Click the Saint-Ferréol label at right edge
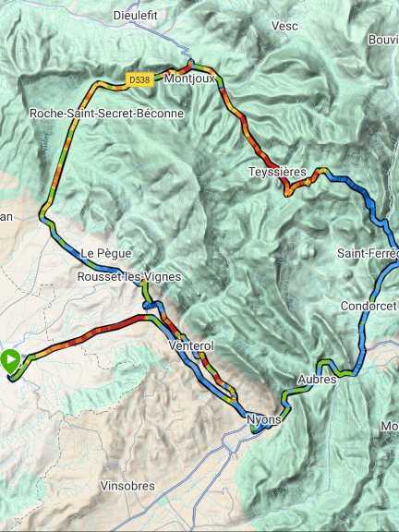The height and width of the screenshot is (532, 399). 368,253
